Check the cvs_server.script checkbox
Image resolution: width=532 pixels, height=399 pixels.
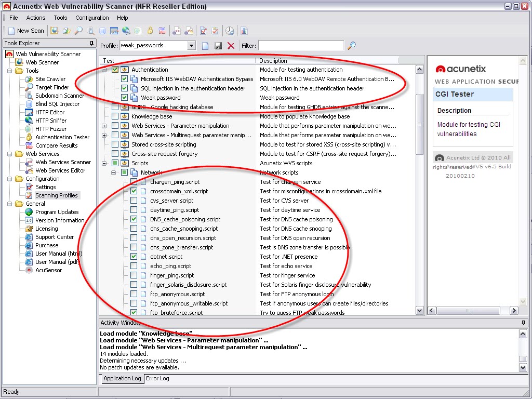pos(134,201)
